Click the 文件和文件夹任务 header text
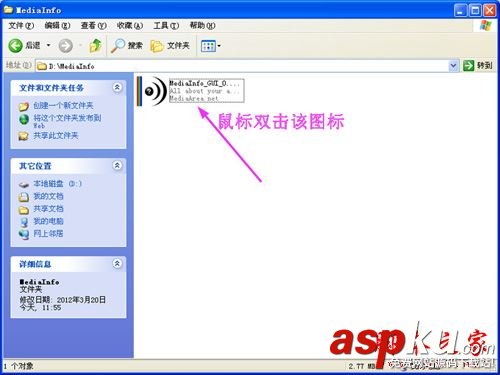 tap(51, 88)
